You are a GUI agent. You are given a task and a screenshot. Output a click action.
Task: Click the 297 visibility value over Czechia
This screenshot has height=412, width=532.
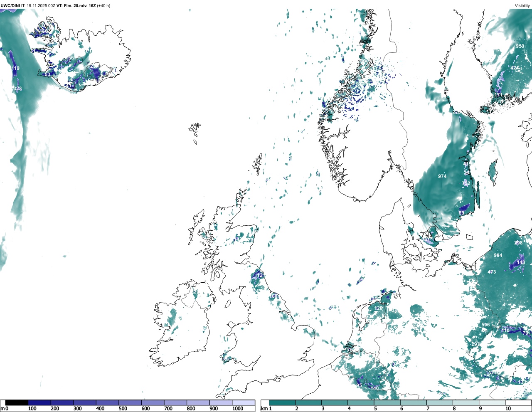coord(475,345)
